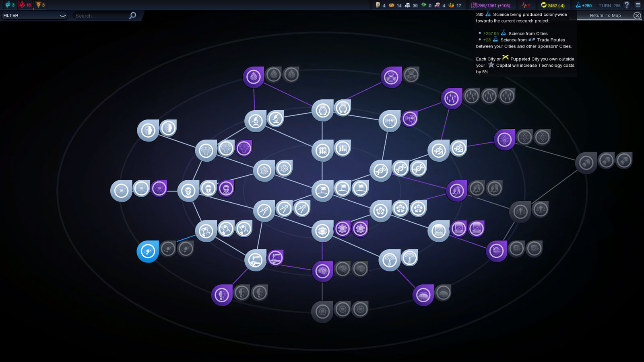This screenshot has width=644, height=362.
Task: Select the small radio tower leaf technology
Action: point(409,257)
